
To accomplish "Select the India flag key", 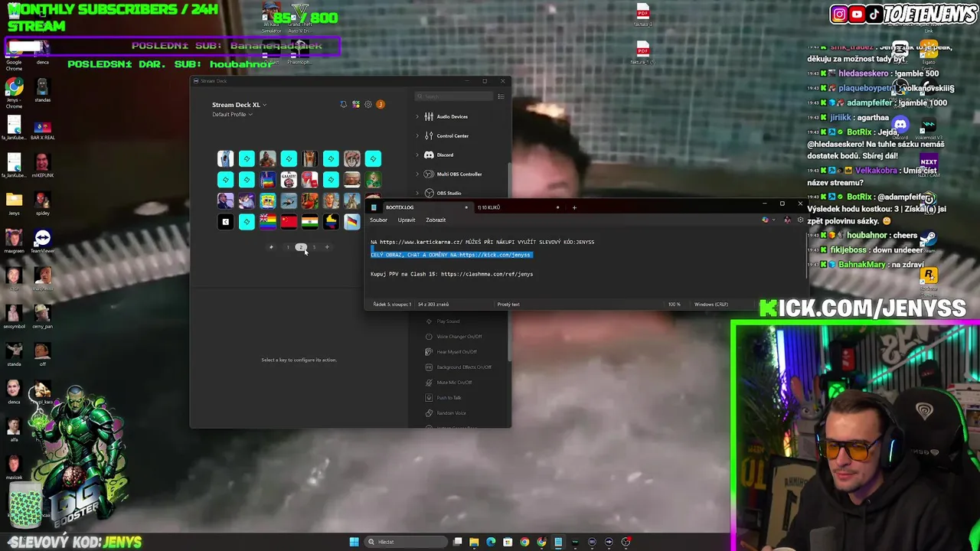I will tap(309, 222).
